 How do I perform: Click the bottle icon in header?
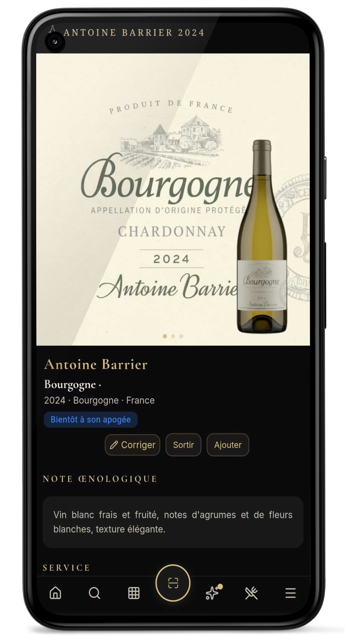[52, 30]
